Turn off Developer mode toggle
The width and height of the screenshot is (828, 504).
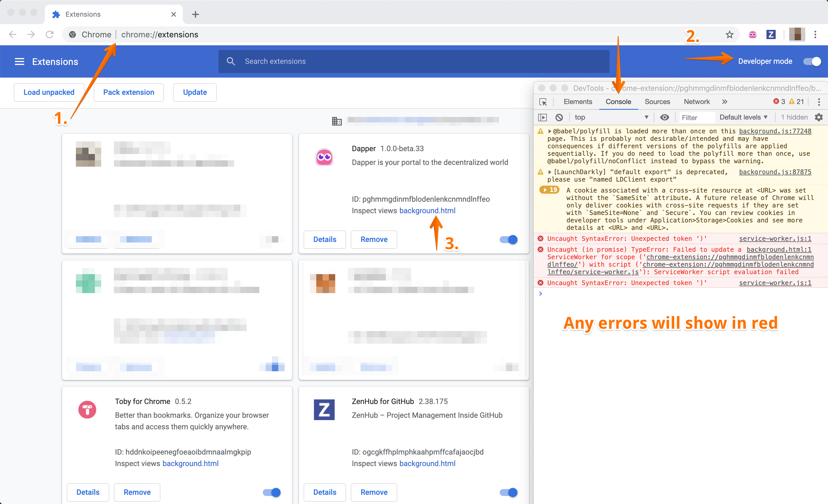(x=812, y=61)
